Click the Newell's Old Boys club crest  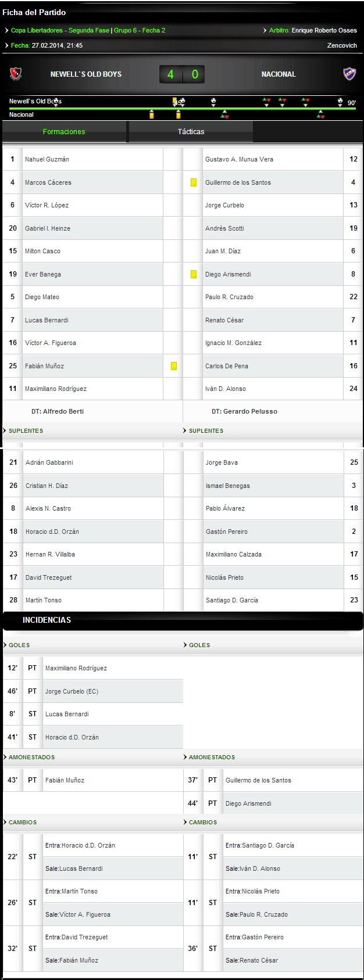pos(16,74)
